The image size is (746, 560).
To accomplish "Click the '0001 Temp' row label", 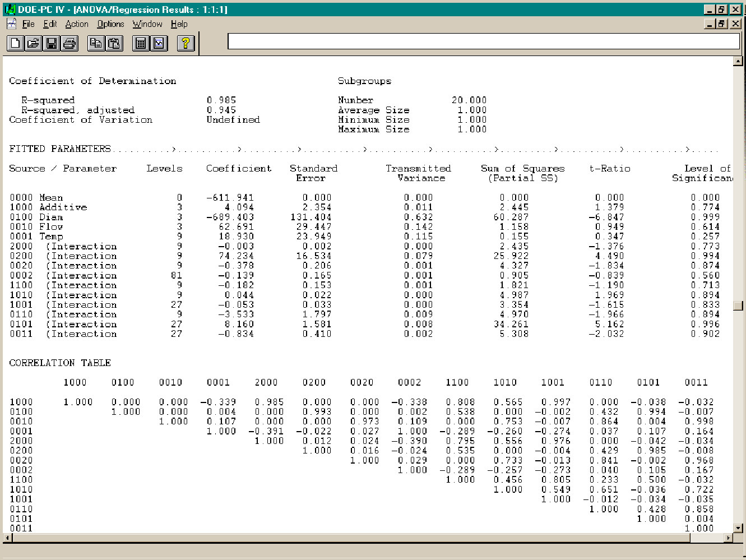I will coord(36,236).
